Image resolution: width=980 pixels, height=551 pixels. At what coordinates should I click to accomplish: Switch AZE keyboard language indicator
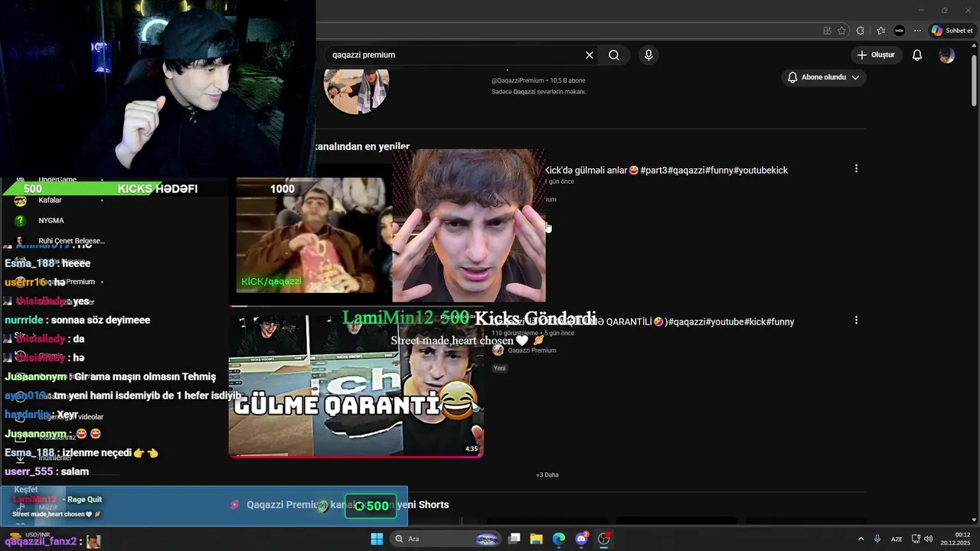click(x=897, y=539)
